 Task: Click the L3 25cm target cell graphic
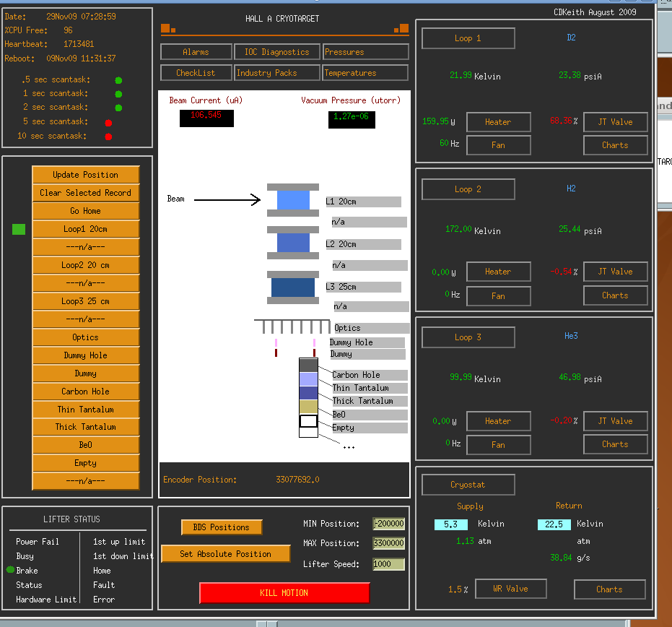pyautogui.click(x=293, y=287)
